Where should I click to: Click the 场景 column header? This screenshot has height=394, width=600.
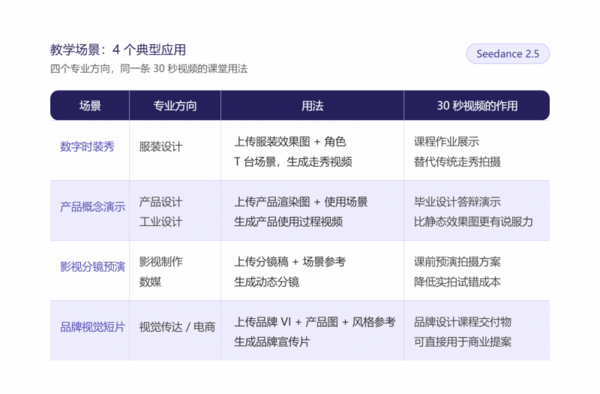coord(90,106)
